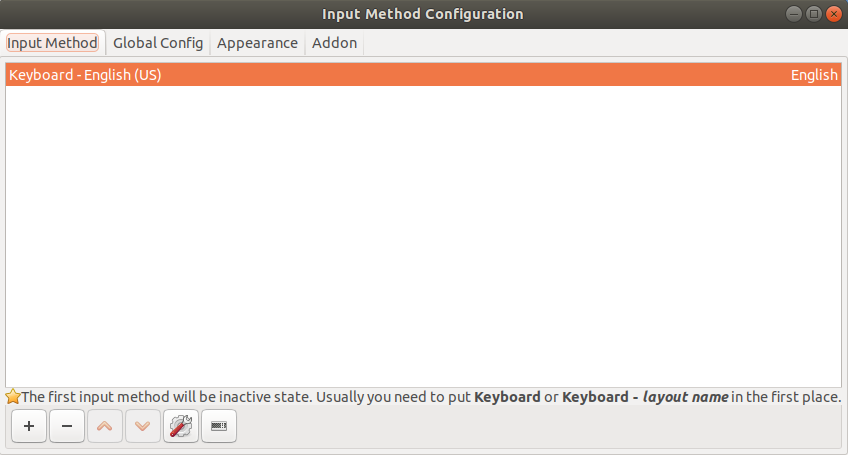Go to the Appearance tab
Screen dimensions: 848x455
[x=257, y=43]
